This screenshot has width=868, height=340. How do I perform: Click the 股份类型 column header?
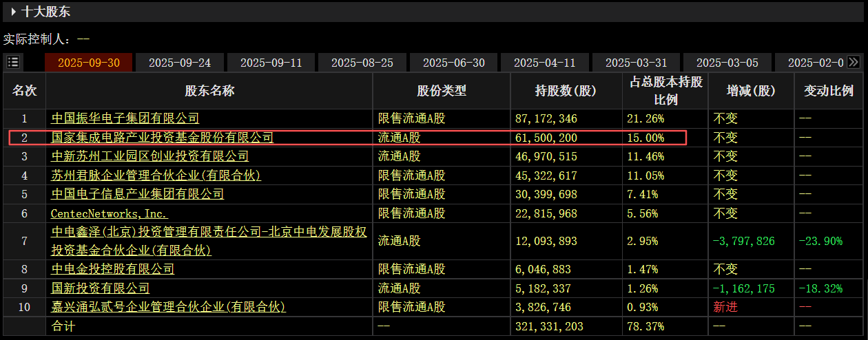pos(442,91)
